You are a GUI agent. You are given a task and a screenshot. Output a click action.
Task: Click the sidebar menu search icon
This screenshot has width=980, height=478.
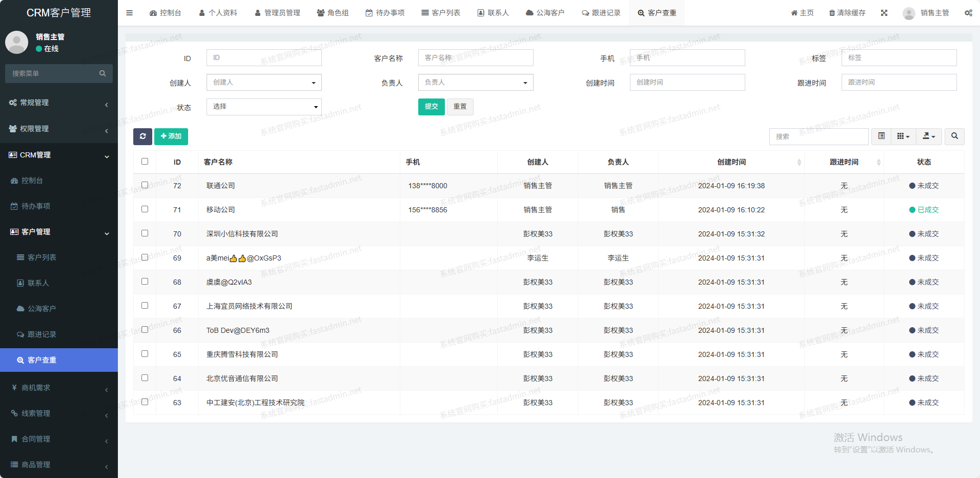click(x=103, y=74)
